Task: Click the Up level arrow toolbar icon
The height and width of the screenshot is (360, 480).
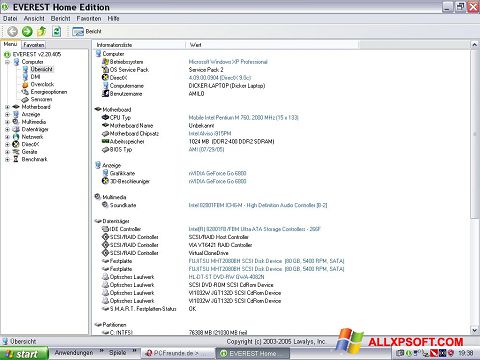Action: pyautogui.click(x=42, y=31)
